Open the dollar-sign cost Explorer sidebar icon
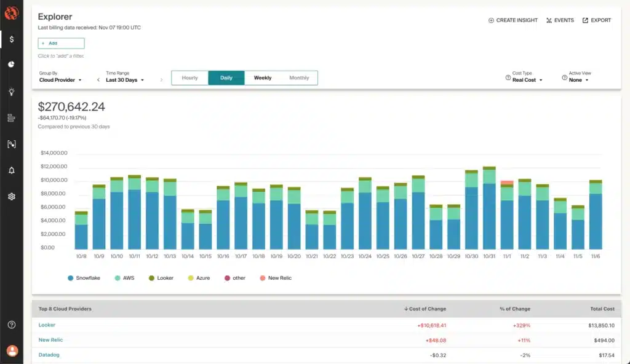The image size is (630, 364). (12, 39)
